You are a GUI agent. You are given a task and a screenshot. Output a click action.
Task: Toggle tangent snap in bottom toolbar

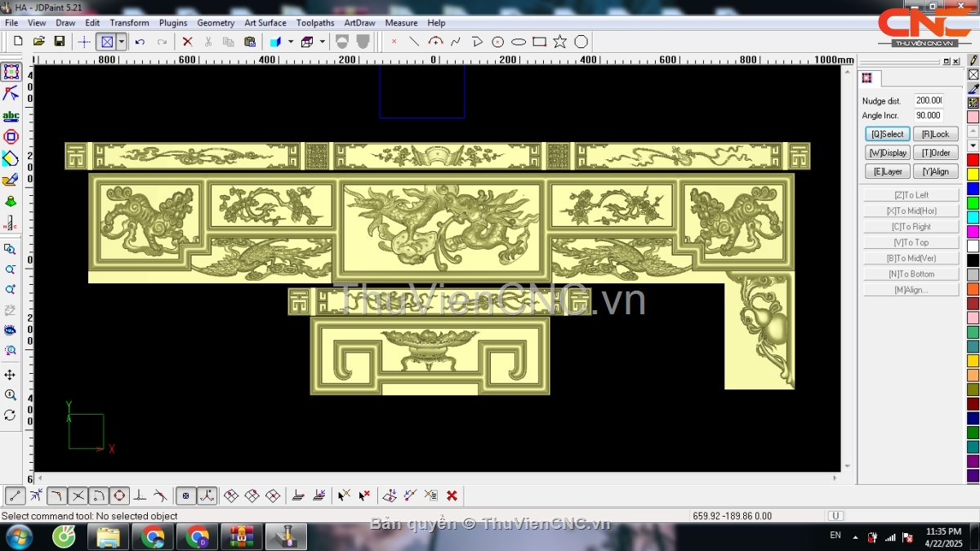[161, 495]
